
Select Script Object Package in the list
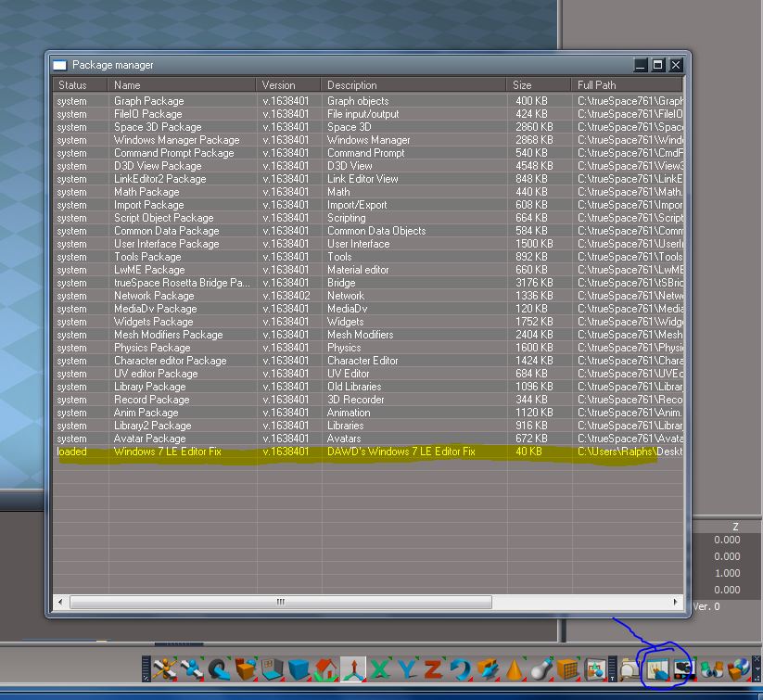pyautogui.click(x=163, y=218)
